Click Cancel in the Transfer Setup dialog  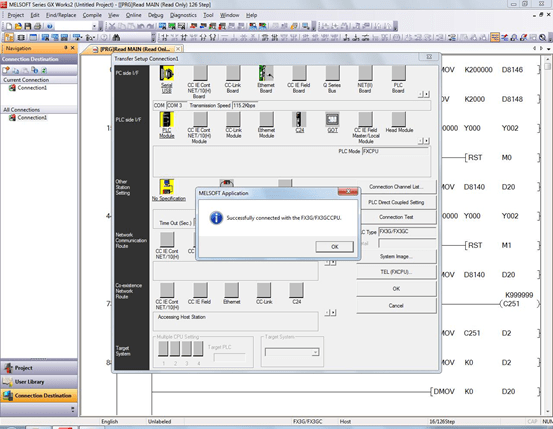click(x=396, y=306)
